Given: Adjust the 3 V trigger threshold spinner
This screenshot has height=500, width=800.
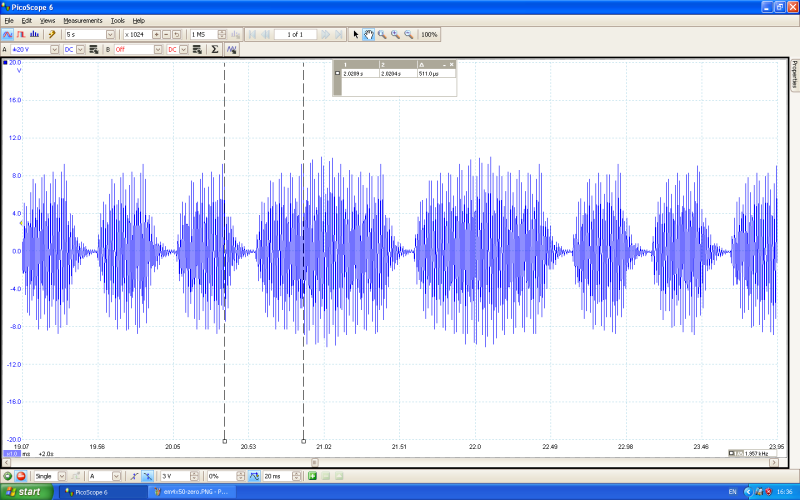Looking at the screenshot, I should (194, 476).
